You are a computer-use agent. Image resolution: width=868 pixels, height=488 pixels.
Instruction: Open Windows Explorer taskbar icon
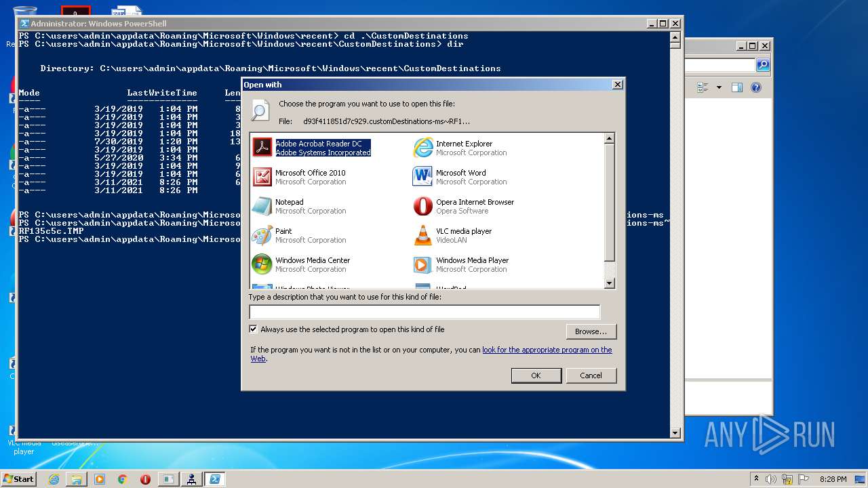pyautogui.click(x=77, y=479)
